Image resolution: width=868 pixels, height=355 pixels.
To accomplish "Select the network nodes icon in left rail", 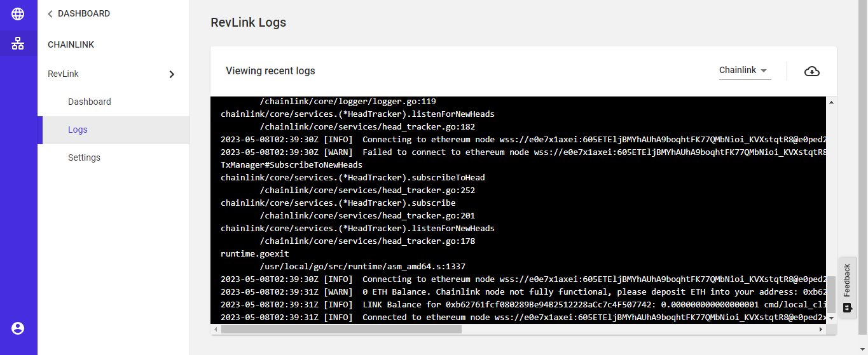I will coord(18,43).
